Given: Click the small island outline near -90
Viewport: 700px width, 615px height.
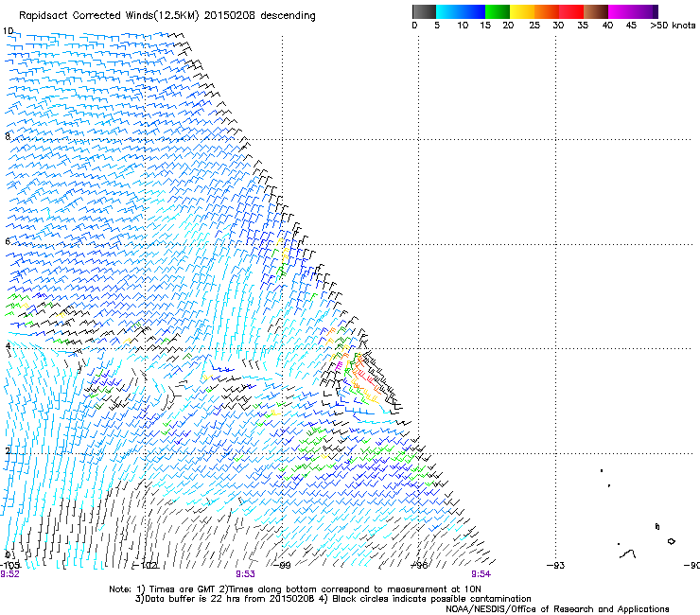Looking at the screenshot, I should click(671, 541).
